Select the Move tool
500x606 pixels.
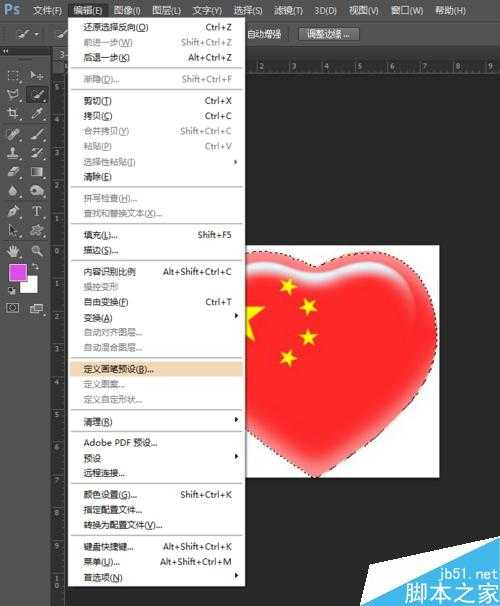point(37,75)
